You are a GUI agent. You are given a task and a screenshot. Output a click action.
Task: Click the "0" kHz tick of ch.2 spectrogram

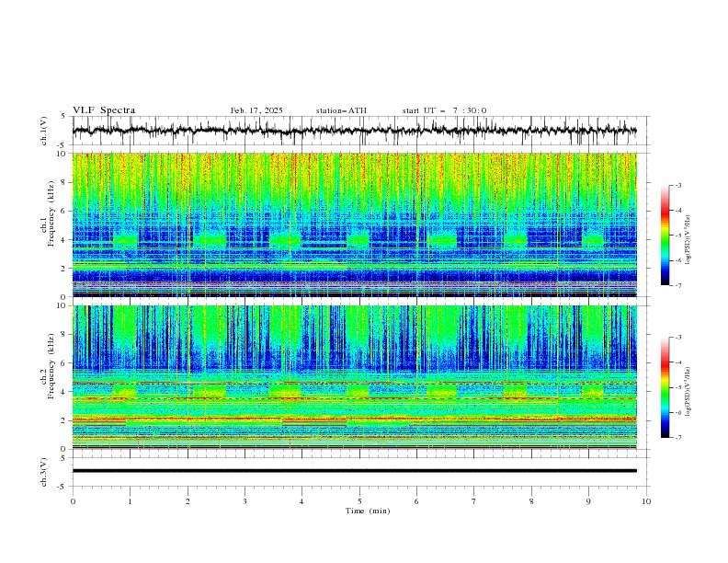65,449
